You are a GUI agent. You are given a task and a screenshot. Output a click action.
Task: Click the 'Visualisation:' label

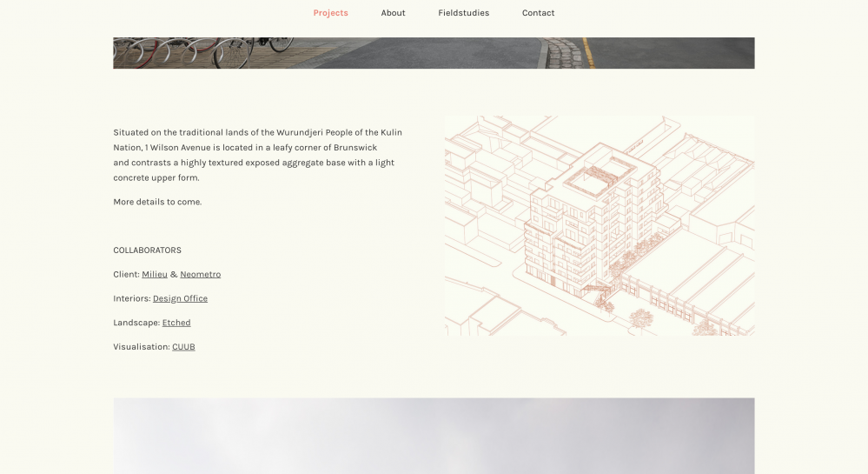[142, 347]
